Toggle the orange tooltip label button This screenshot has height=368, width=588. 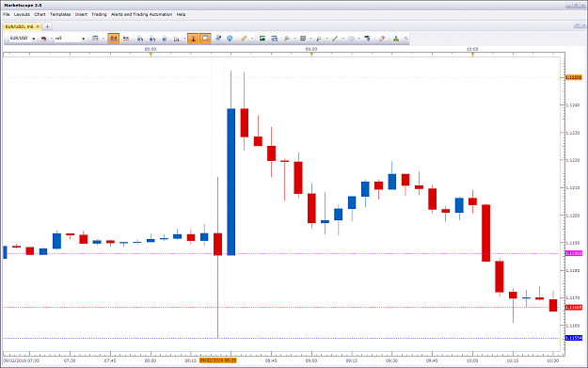[x=205, y=39]
